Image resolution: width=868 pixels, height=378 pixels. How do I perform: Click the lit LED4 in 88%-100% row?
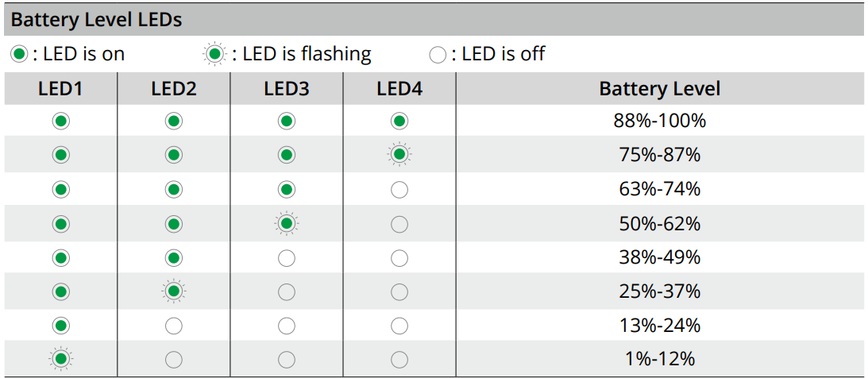coord(399,121)
